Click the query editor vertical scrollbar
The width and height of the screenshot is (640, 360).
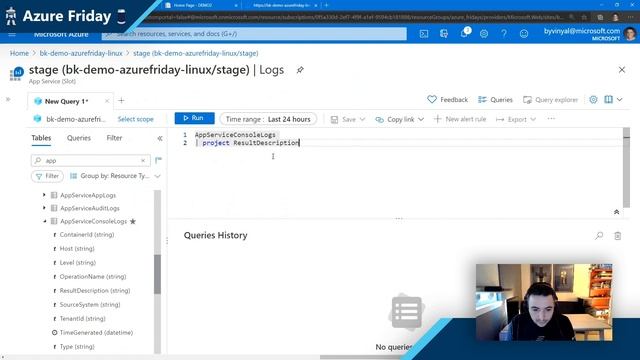pos(626,167)
